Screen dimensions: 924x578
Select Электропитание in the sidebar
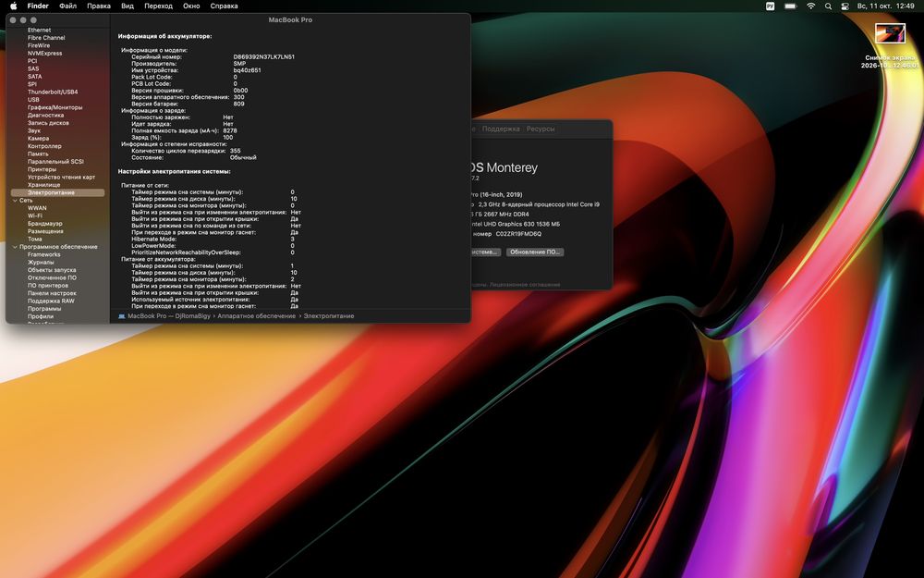[x=57, y=193]
